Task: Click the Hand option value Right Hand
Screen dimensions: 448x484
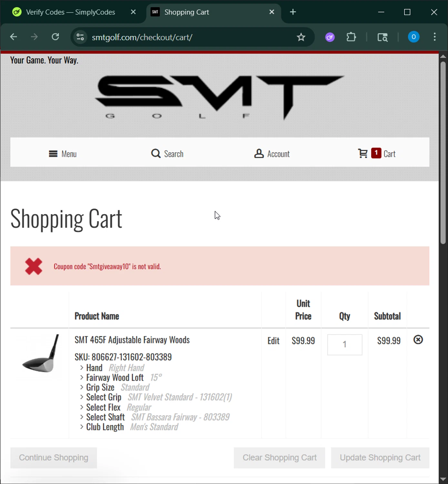Action: 126,368
